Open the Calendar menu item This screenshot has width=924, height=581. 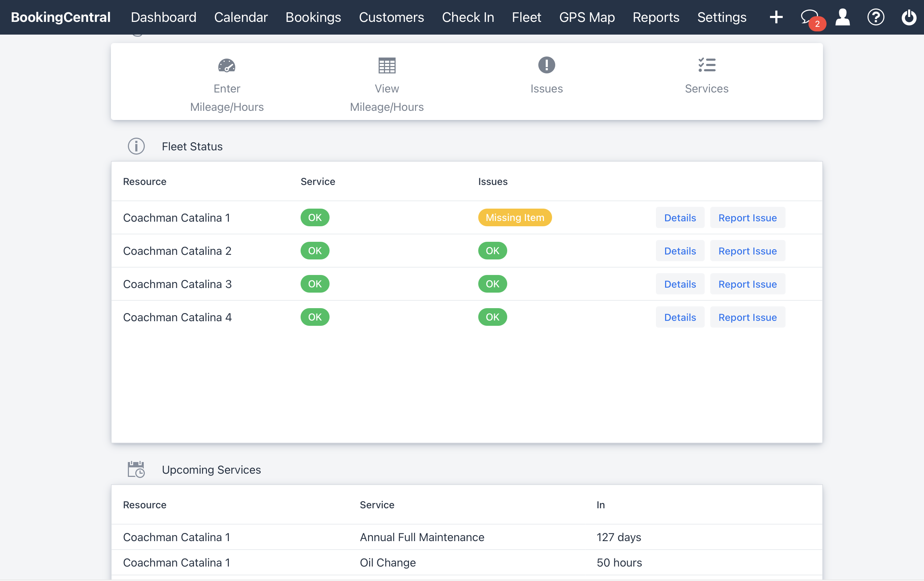click(x=241, y=17)
